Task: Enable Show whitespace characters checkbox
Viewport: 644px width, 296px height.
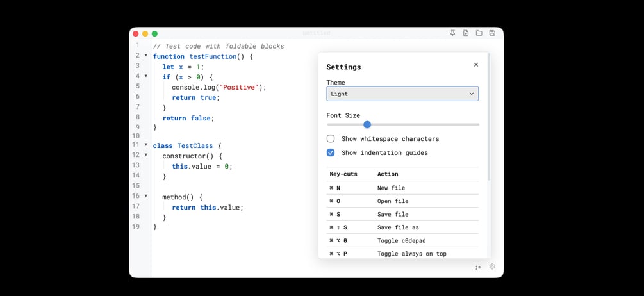Action: (331, 138)
